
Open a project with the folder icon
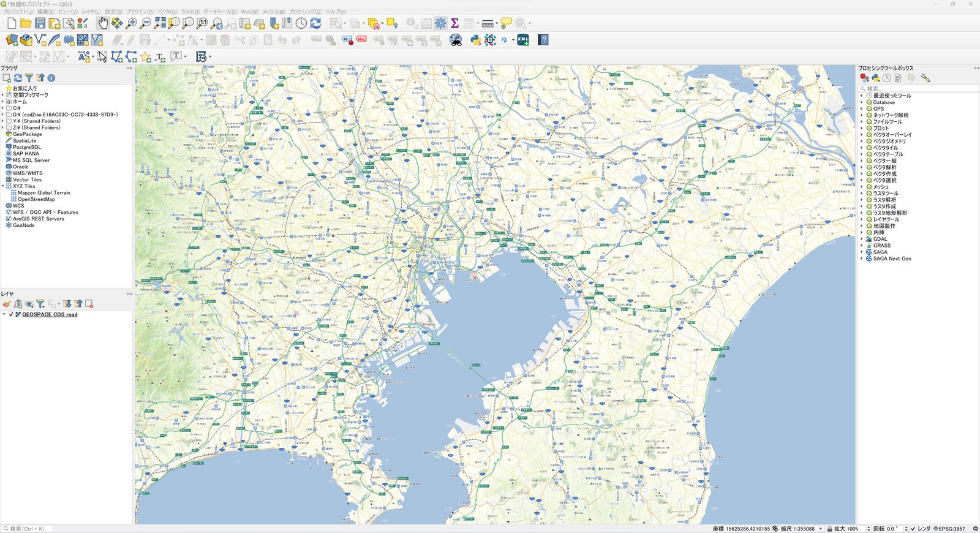26,23
